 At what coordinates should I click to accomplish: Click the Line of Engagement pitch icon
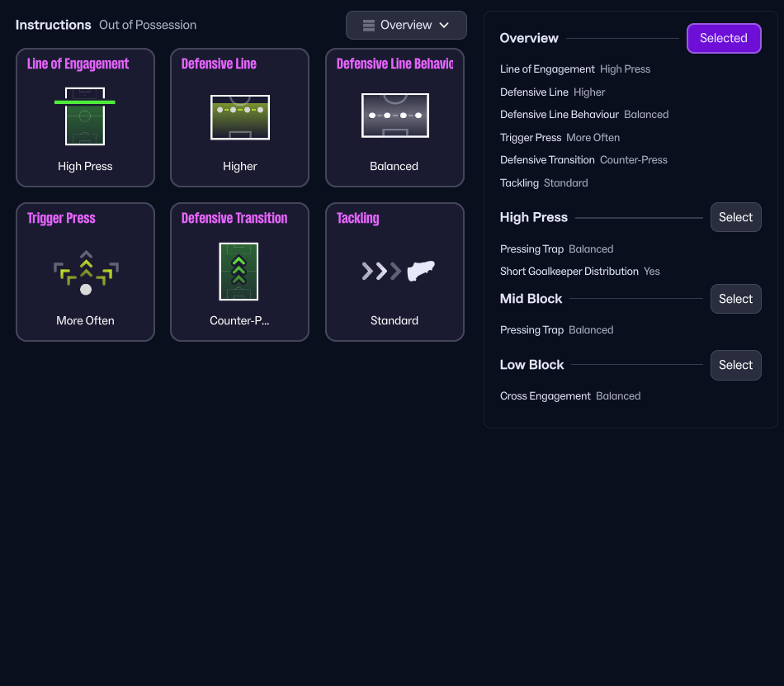(85, 116)
